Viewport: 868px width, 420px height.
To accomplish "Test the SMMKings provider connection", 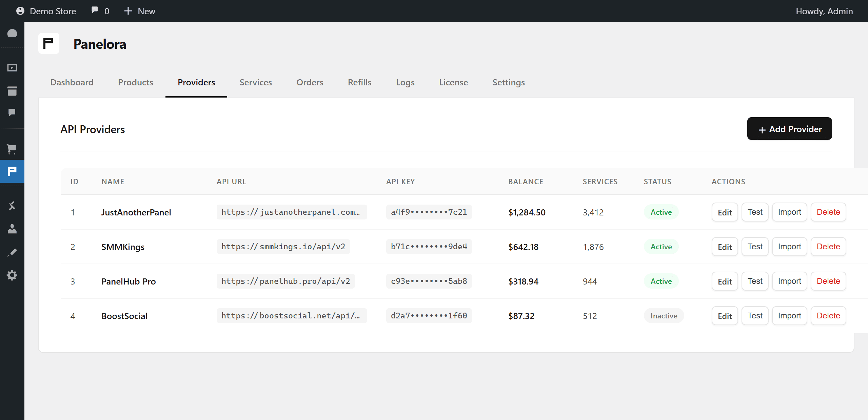I will (755, 247).
